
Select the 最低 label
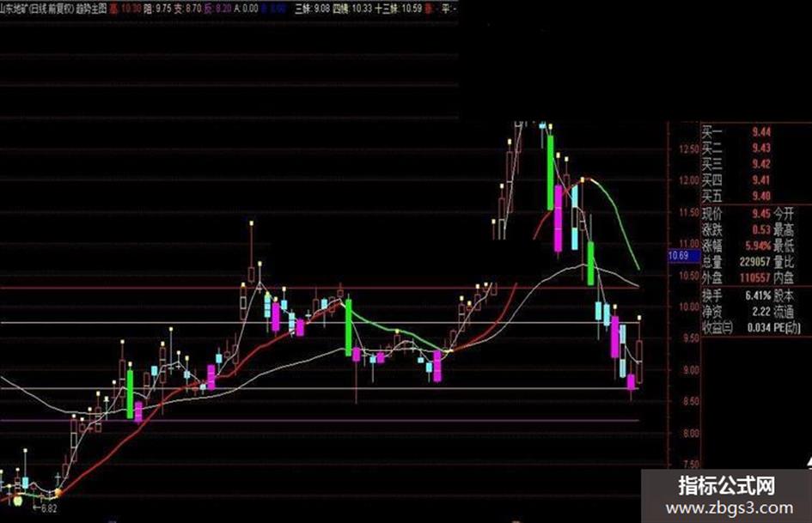[x=784, y=246]
